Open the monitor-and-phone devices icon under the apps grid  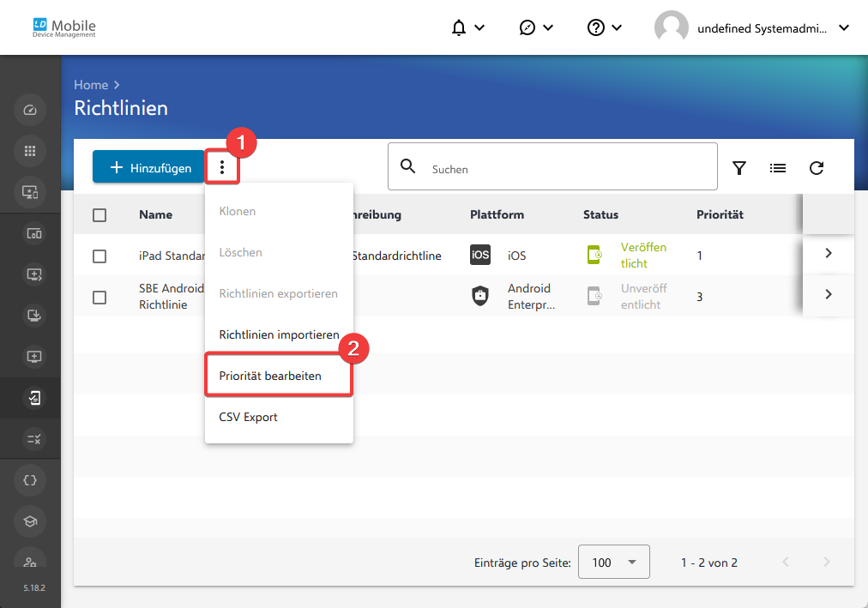(x=30, y=192)
